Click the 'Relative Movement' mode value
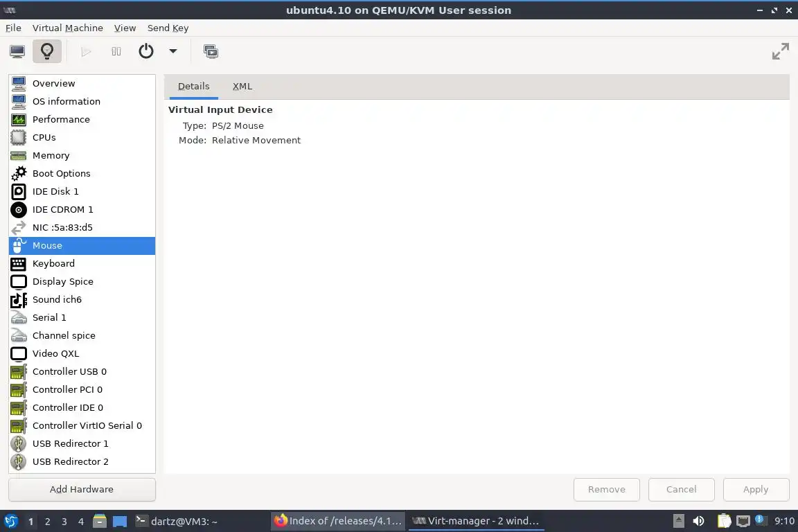 (256, 140)
